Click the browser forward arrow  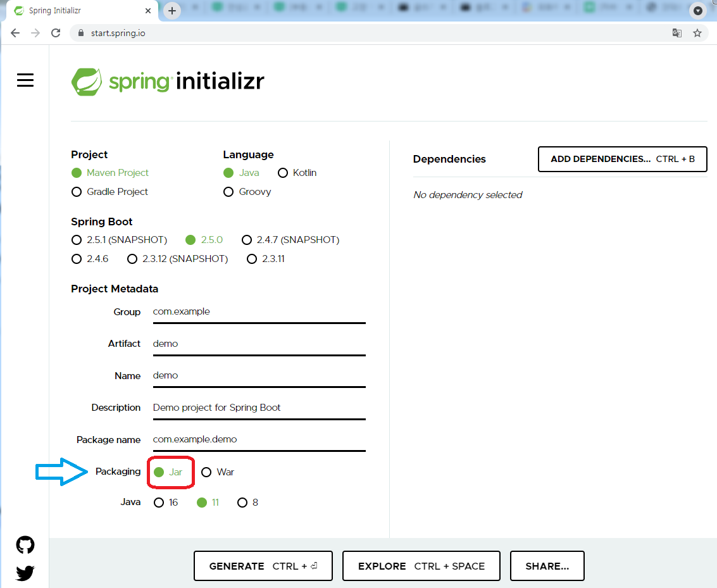coord(35,33)
